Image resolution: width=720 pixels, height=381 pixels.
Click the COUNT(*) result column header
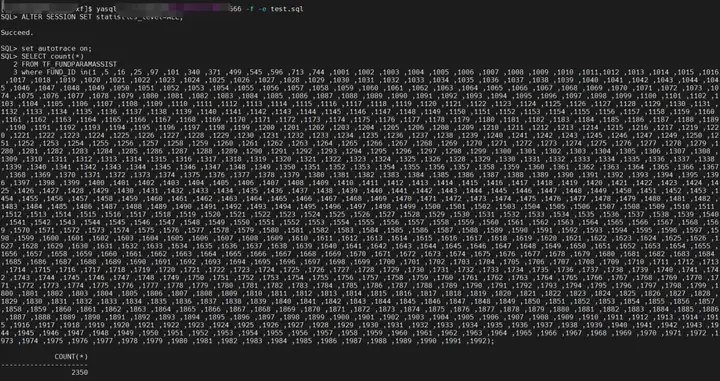[x=71, y=357]
